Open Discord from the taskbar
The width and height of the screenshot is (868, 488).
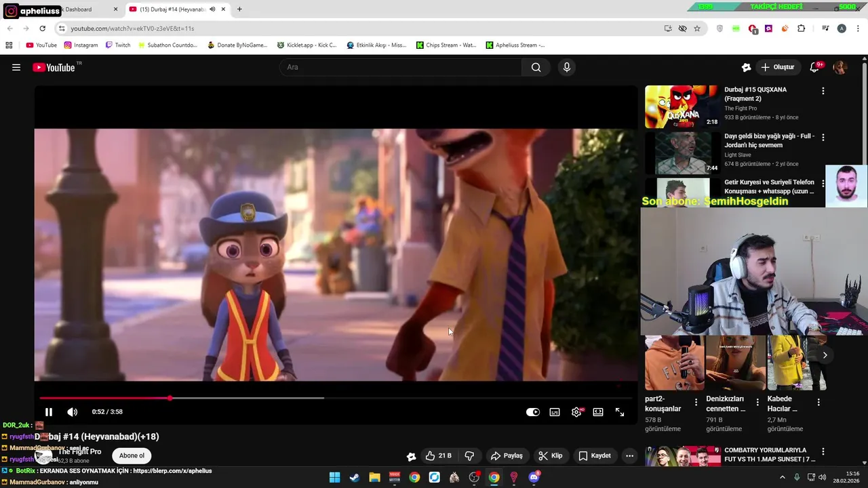tap(534, 477)
